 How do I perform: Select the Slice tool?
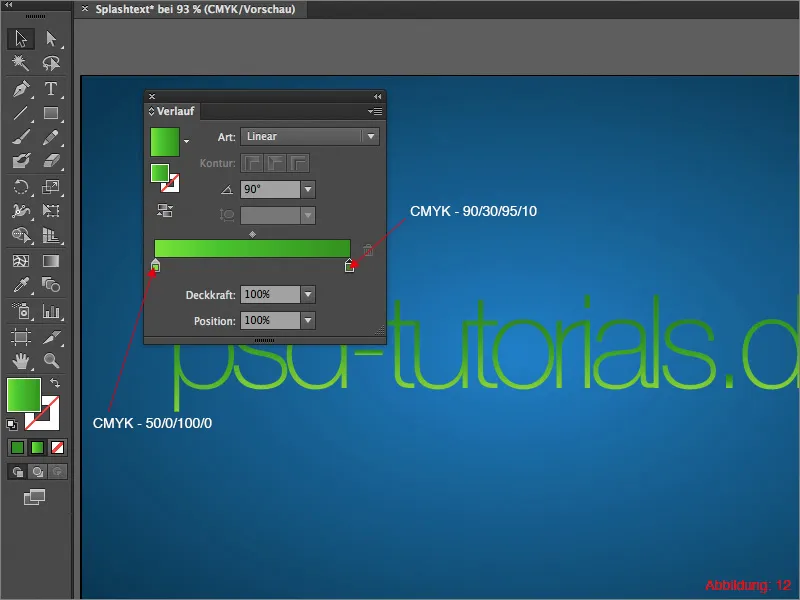point(51,337)
